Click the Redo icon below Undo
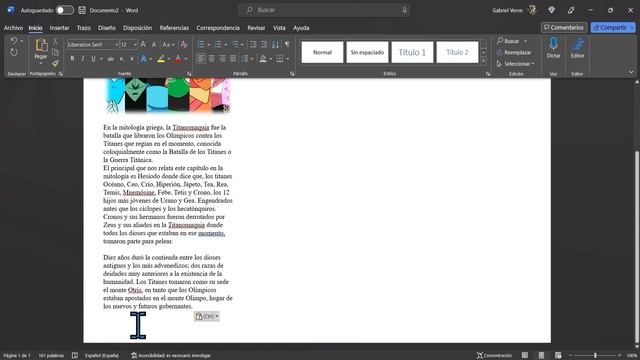Viewport: 640px width, 360px height. tap(13, 52)
